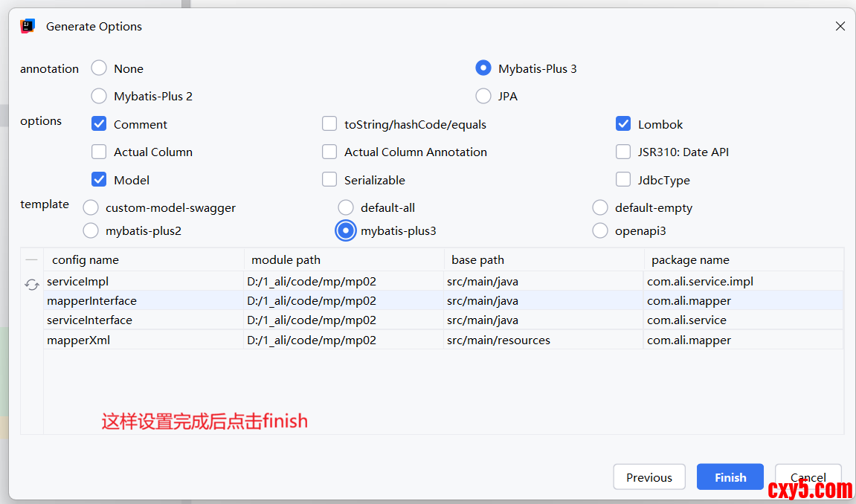Uncheck the Comment option
The height and width of the screenshot is (504, 856).
(99, 124)
